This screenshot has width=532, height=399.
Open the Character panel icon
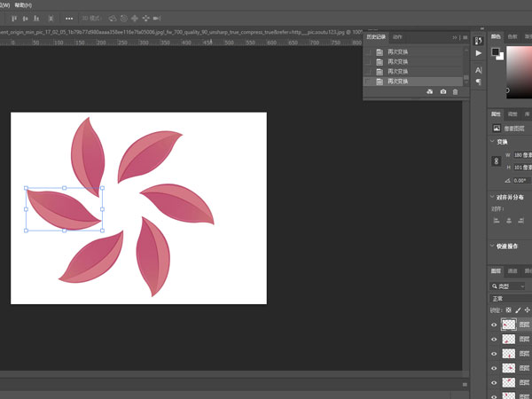click(479, 68)
